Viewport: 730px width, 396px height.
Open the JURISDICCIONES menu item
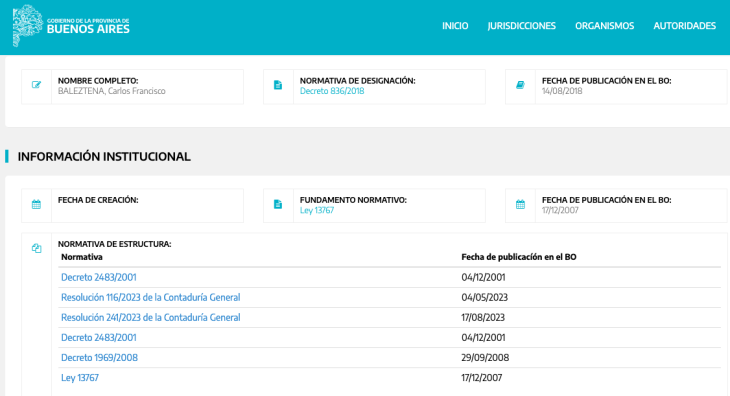[521, 26]
